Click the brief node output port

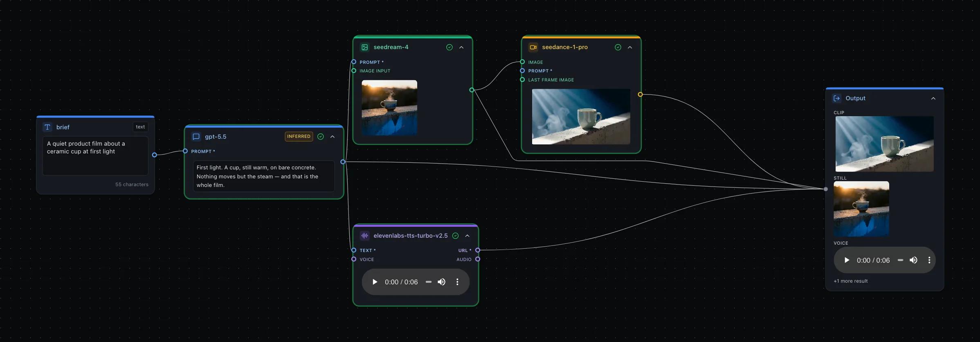point(154,155)
